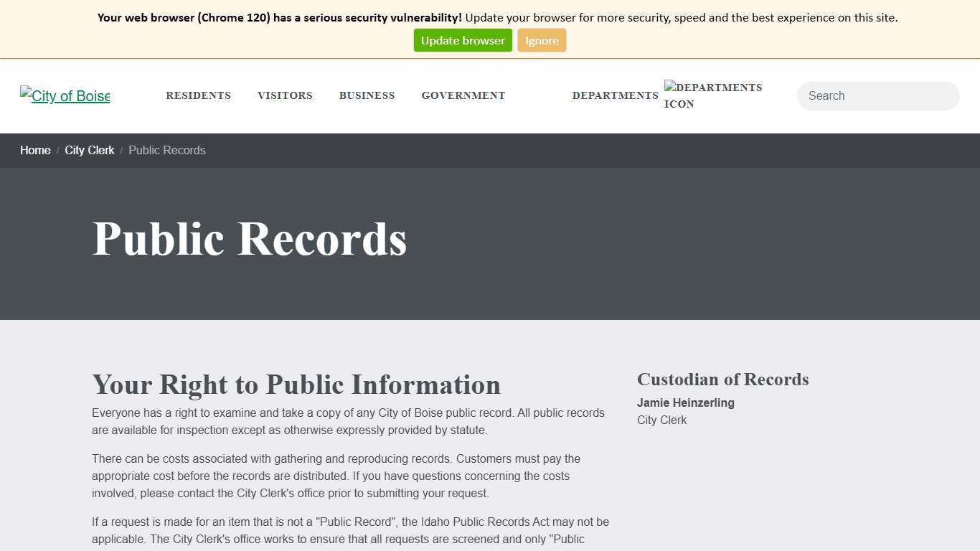Select the Public Records breadcrumb

coord(166,150)
